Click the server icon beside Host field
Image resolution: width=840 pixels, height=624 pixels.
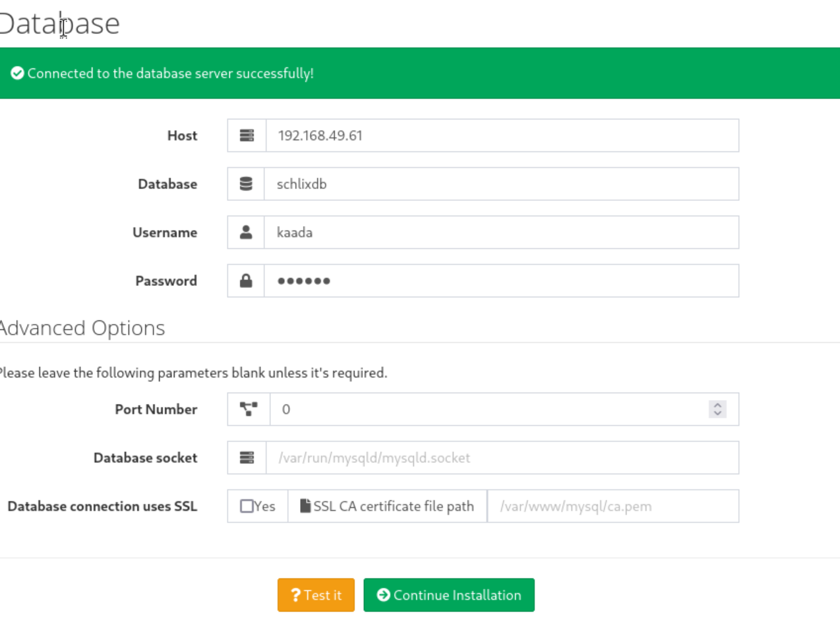247,136
